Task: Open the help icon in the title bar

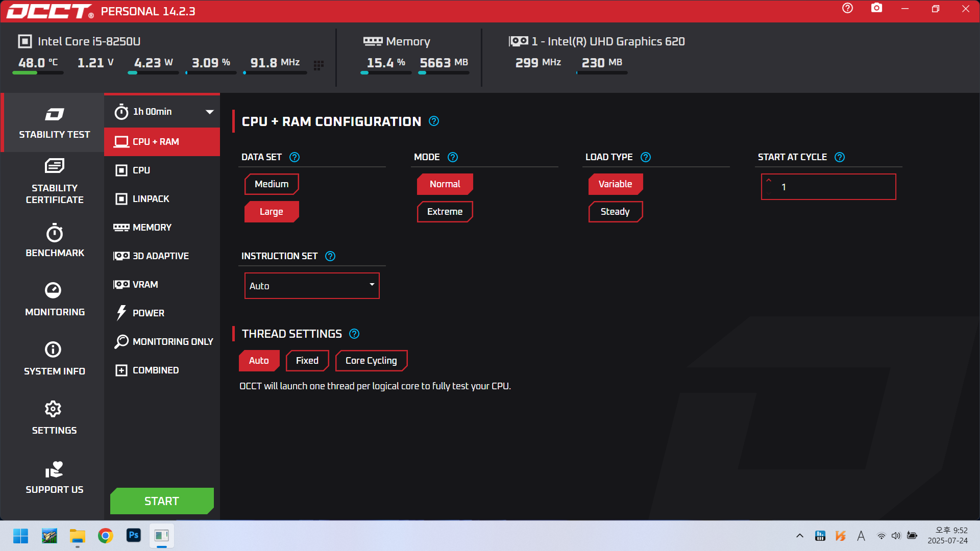Action: click(x=847, y=8)
